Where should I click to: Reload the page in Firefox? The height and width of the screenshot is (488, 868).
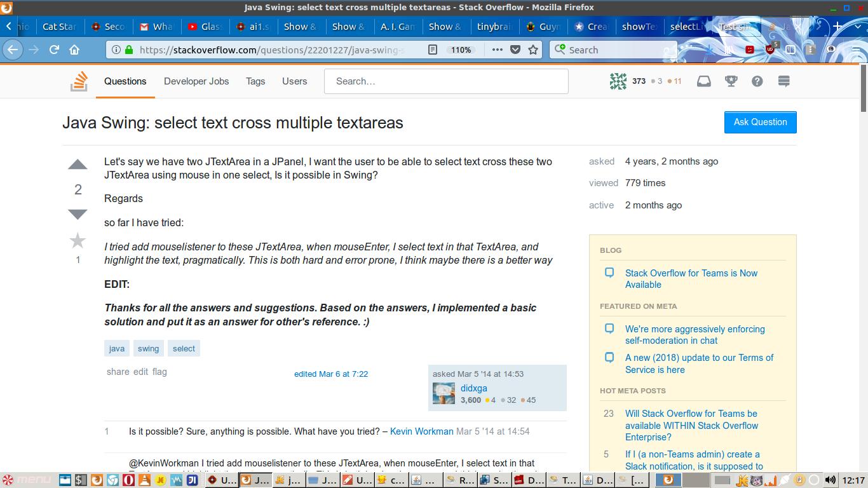pyautogui.click(x=55, y=50)
